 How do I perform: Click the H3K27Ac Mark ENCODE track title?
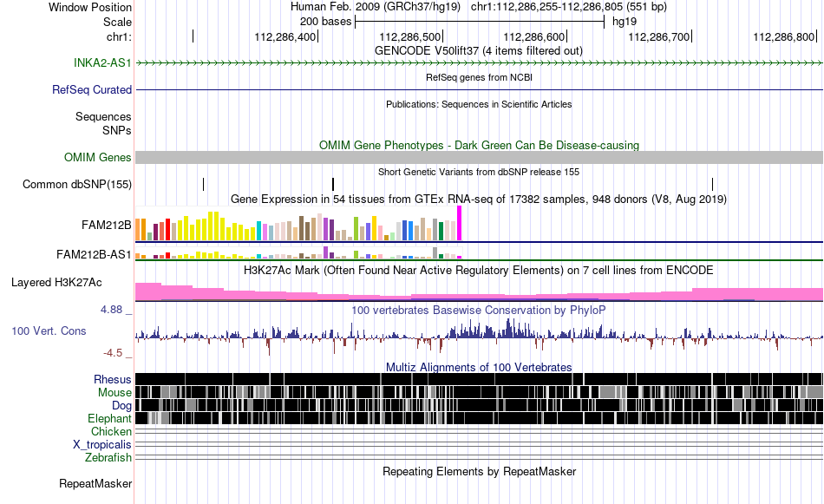[479, 271]
